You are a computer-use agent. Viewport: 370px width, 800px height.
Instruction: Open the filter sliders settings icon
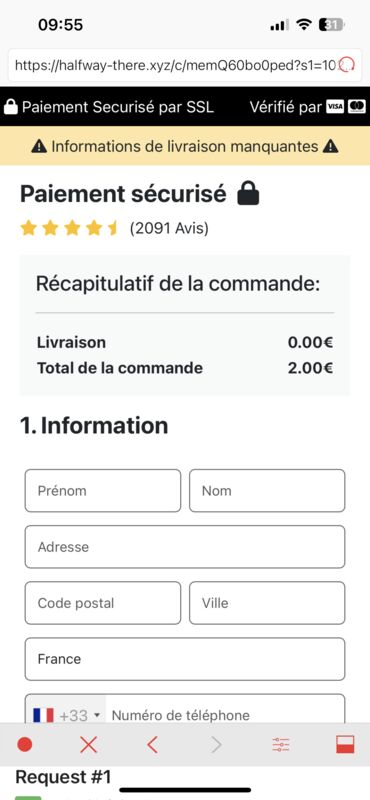pyautogui.click(x=281, y=745)
